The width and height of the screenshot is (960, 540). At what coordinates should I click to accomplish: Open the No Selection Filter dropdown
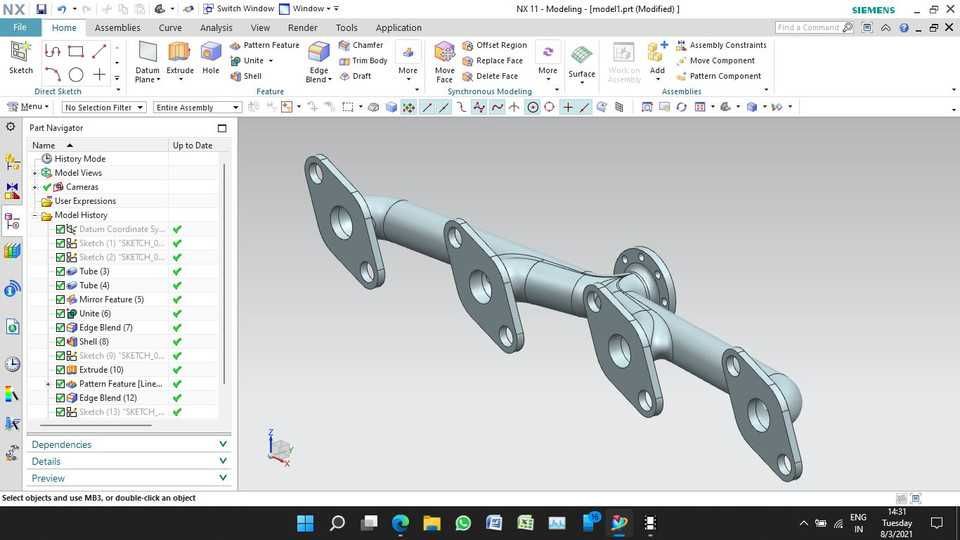[102, 107]
